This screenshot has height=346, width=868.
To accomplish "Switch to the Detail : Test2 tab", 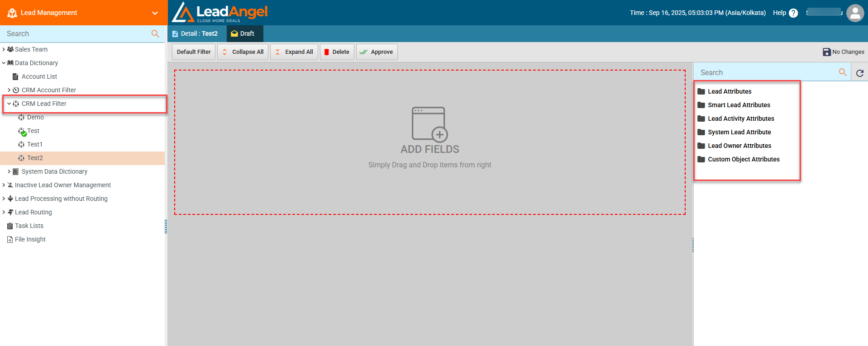I will click(x=197, y=33).
